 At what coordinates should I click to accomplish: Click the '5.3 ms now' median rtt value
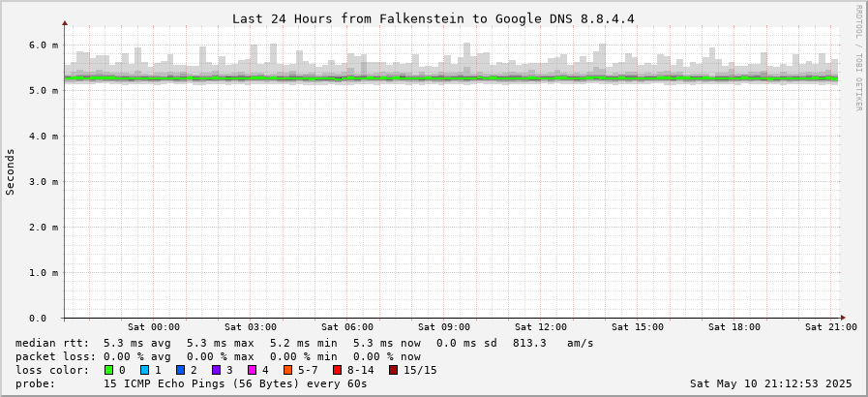tap(386, 344)
